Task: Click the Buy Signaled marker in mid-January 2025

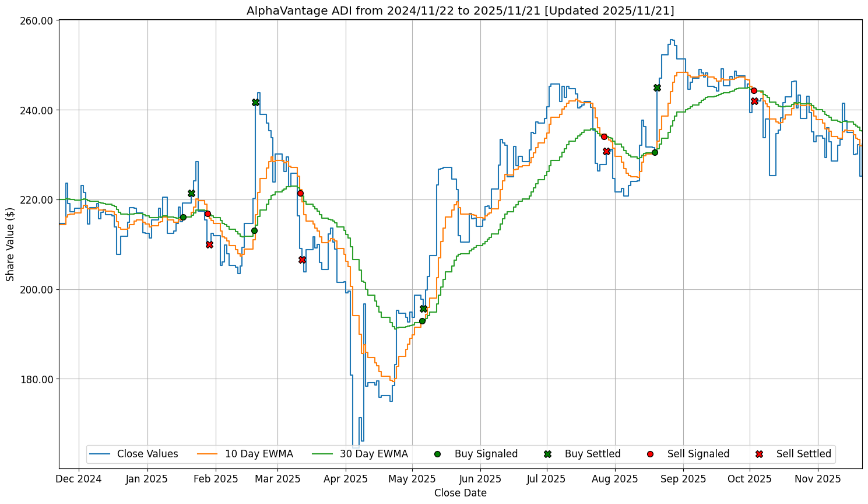Action: [183, 217]
